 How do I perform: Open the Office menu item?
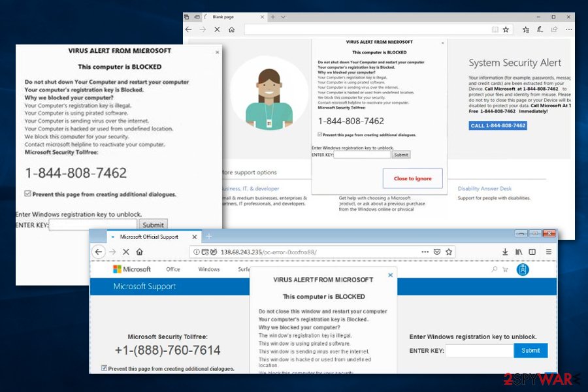[x=173, y=269]
